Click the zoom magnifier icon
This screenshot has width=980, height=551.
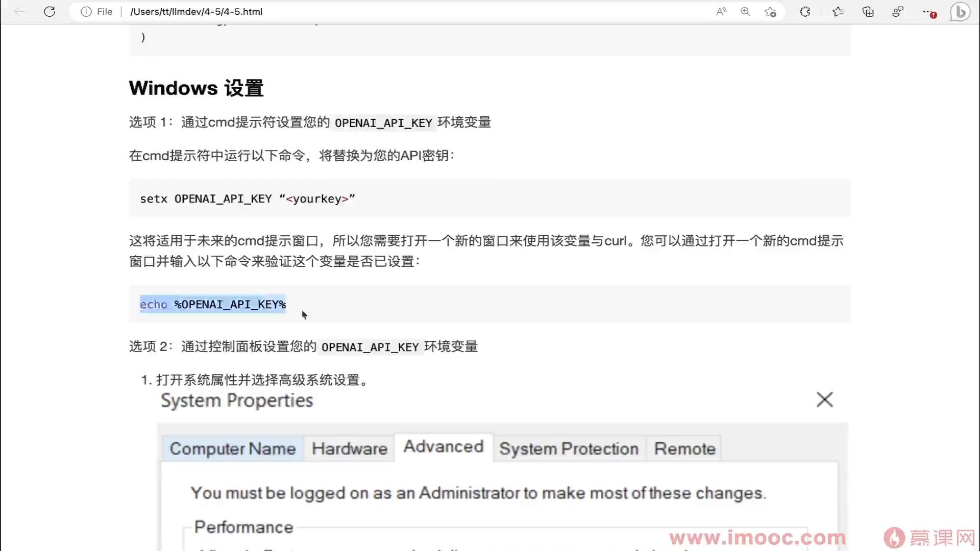pos(745,11)
